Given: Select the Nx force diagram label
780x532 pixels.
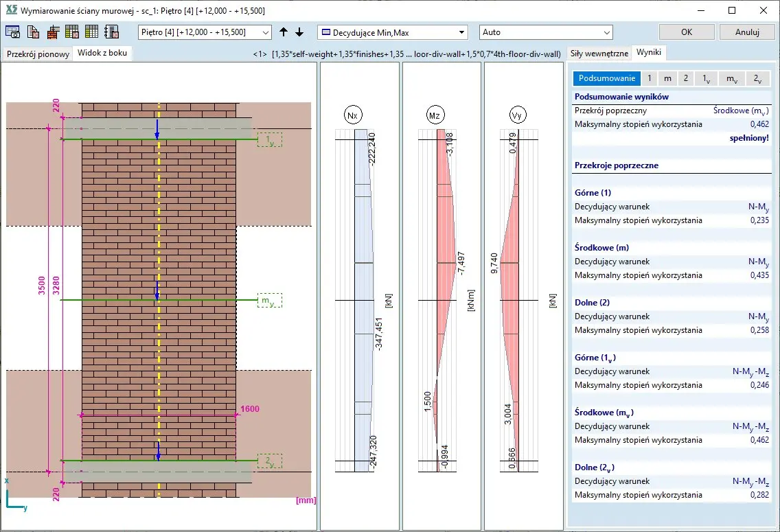Looking at the screenshot, I should 353,116.
